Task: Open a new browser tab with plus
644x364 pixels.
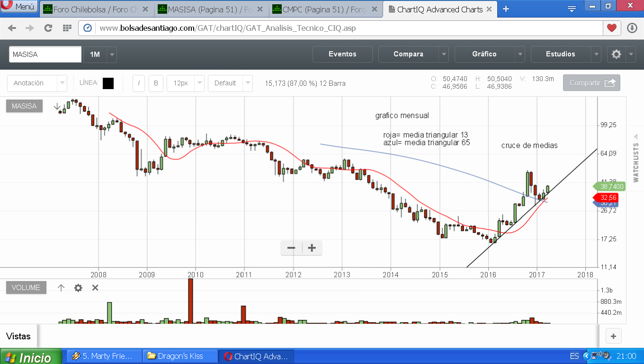Action: [506, 9]
